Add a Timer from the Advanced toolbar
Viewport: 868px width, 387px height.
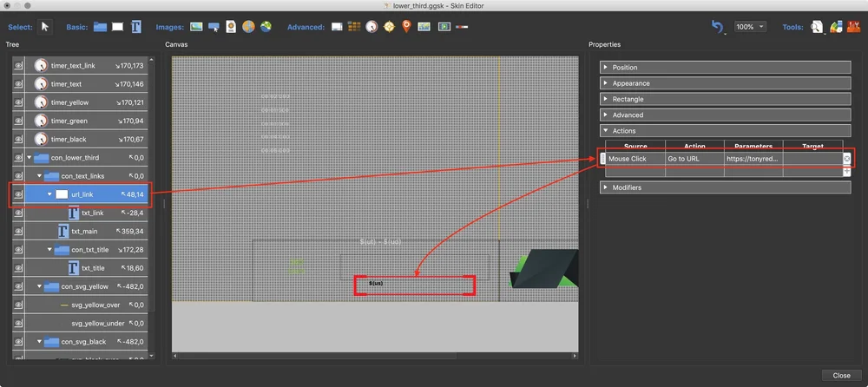click(x=372, y=27)
